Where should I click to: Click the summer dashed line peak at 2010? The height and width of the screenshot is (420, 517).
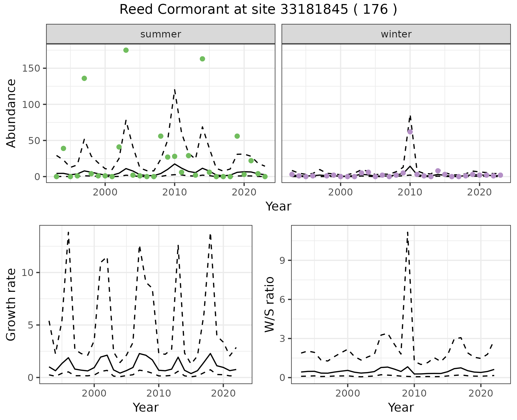point(174,90)
